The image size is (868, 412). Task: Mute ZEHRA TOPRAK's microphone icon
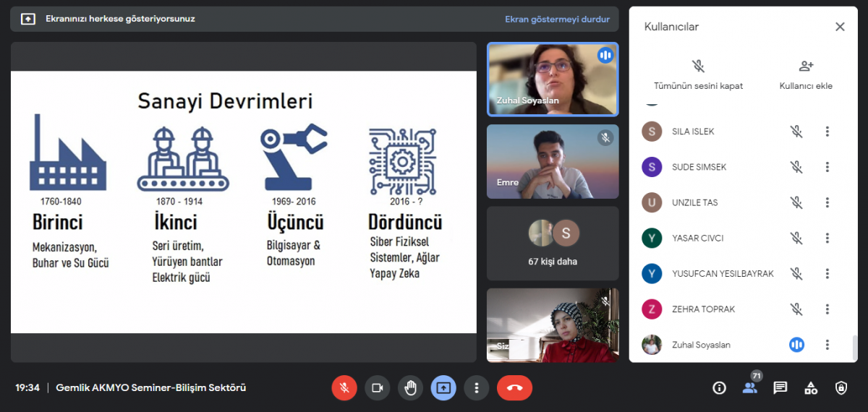click(796, 309)
